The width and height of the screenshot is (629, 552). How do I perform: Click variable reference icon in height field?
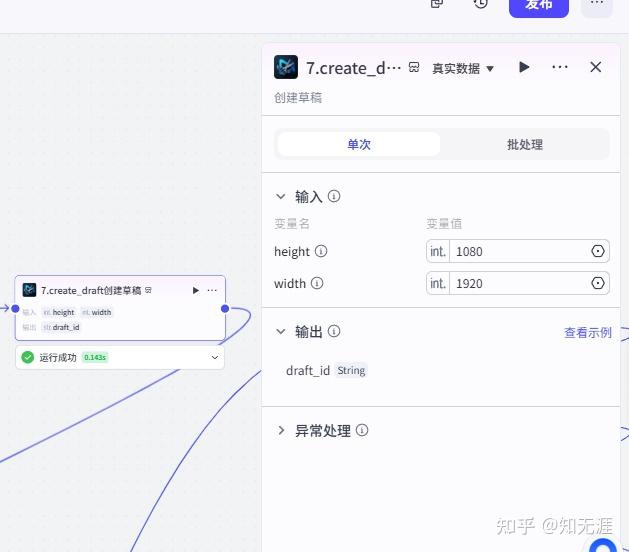(x=598, y=251)
